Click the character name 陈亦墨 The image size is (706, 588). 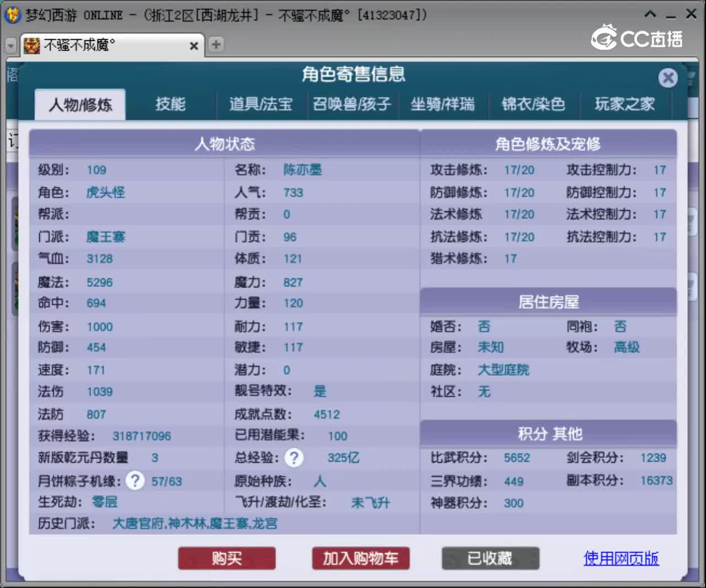pos(302,170)
